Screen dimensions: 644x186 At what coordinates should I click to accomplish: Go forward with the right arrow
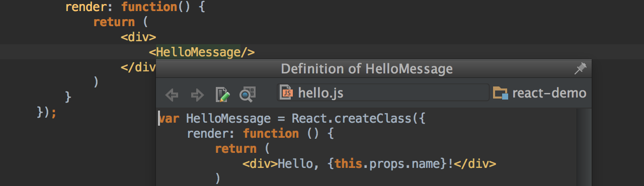click(x=197, y=94)
